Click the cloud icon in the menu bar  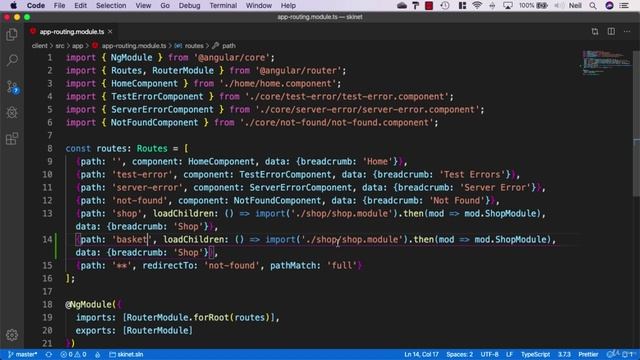point(402,5)
